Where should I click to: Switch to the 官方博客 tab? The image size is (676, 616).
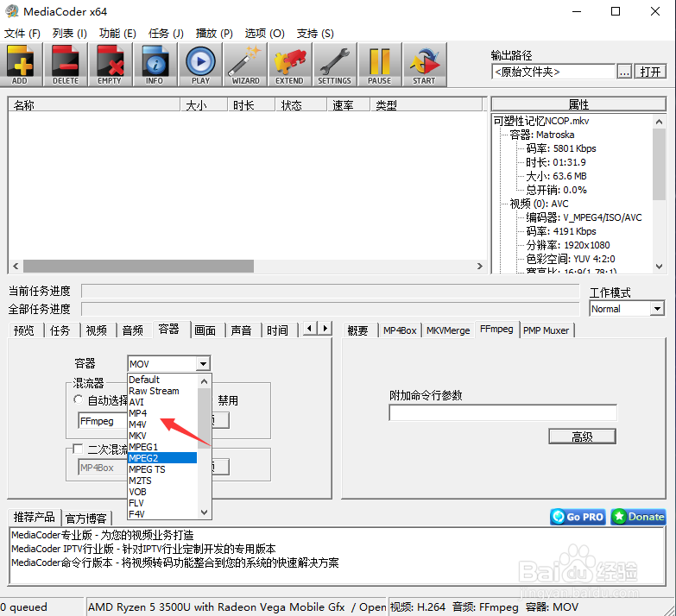(x=86, y=519)
